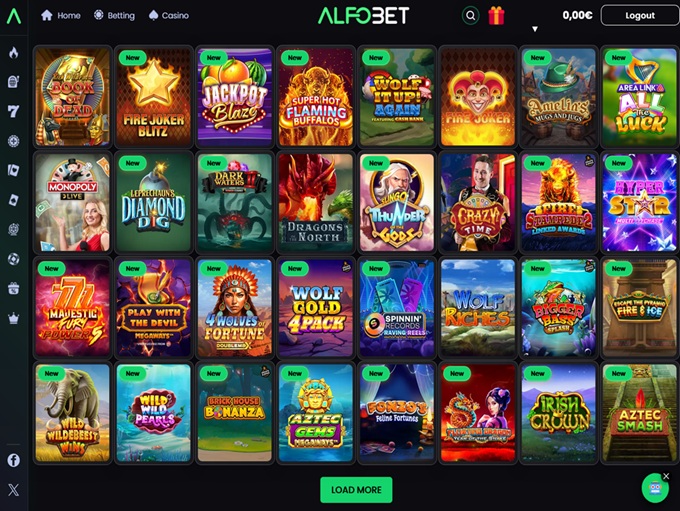Screen dimensions: 680x511
Task: Open the lucky seven slots sidebar icon
Action: [x=14, y=111]
